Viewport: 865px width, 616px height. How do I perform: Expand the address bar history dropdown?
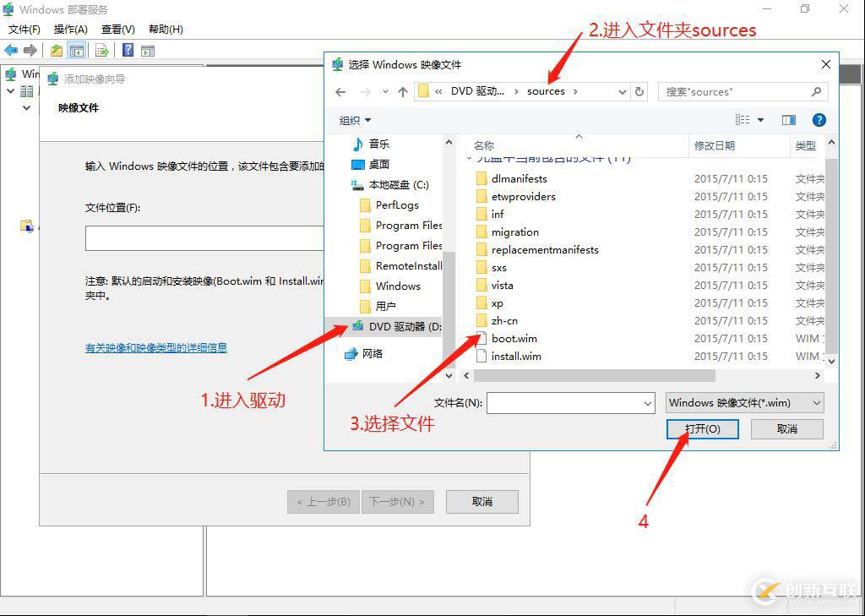(622, 92)
